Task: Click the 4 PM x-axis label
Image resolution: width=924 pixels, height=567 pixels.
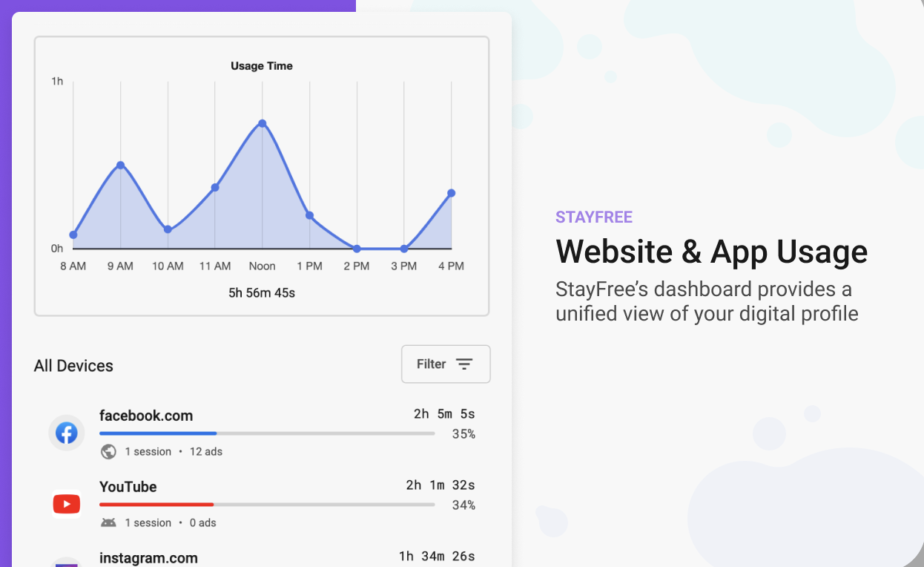Action: click(451, 266)
